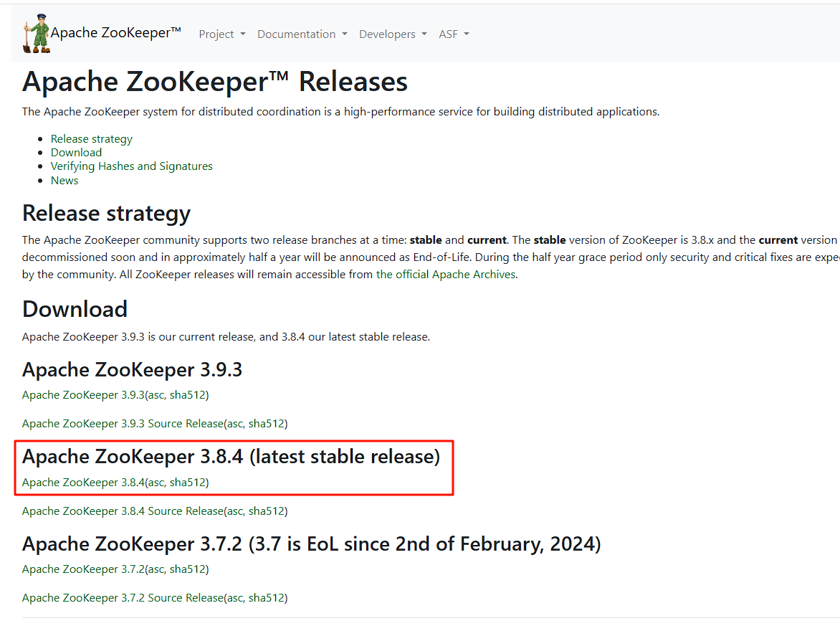The width and height of the screenshot is (840, 631).
Task: Open the official Apache Archives link
Action: [x=445, y=274]
